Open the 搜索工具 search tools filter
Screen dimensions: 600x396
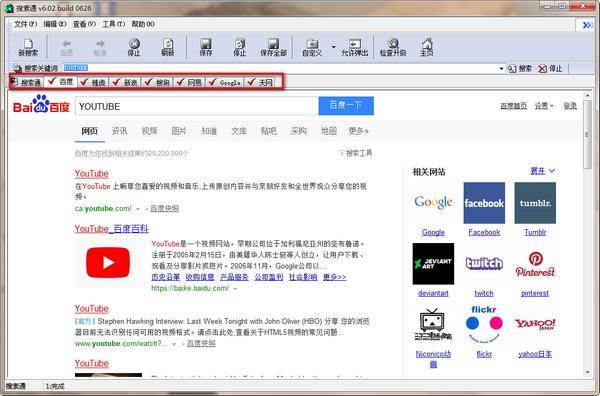(x=355, y=153)
